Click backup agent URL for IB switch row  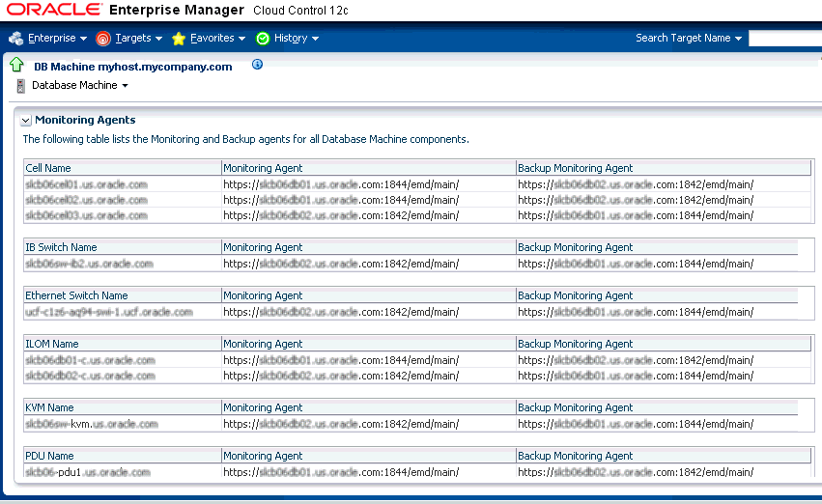click(636, 264)
